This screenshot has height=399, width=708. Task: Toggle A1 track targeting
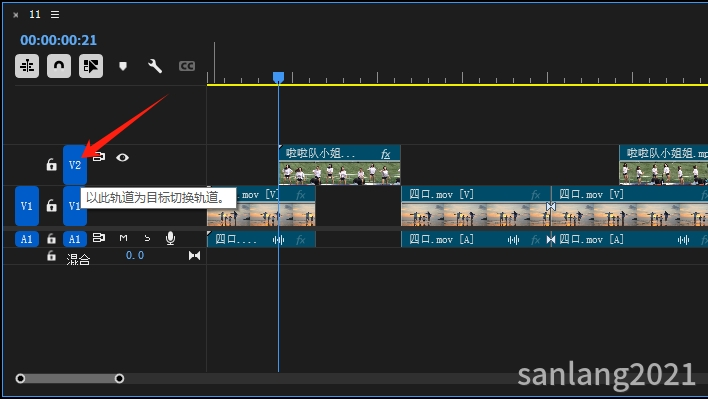[x=75, y=239]
